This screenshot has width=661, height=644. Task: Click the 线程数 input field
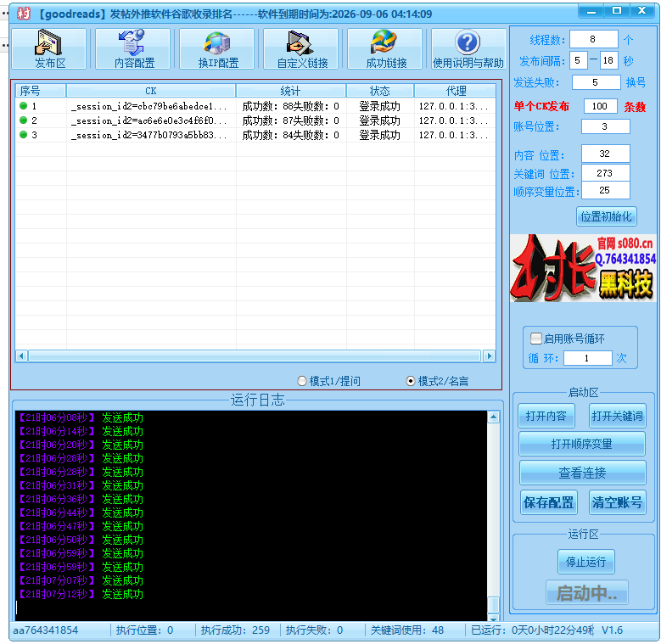(x=594, y=40)
